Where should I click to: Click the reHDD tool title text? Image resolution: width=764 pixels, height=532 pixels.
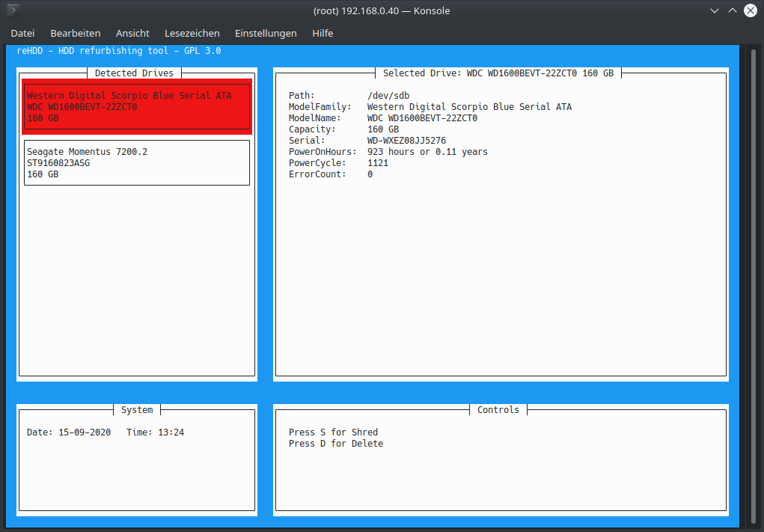coord(118,51)
